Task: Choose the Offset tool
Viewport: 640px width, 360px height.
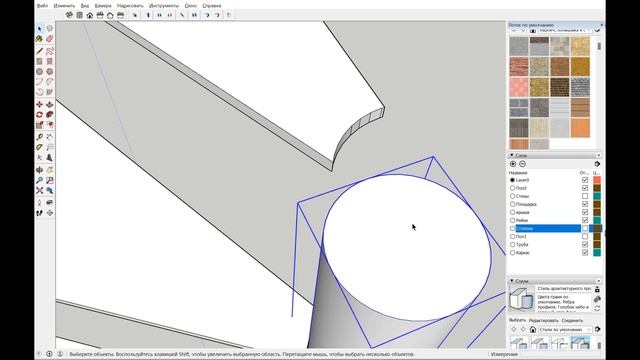Action: click(x=49, y=124)
